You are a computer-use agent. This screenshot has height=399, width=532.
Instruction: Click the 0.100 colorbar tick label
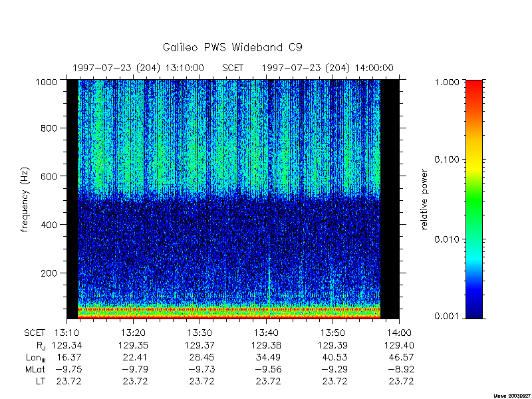447,160
